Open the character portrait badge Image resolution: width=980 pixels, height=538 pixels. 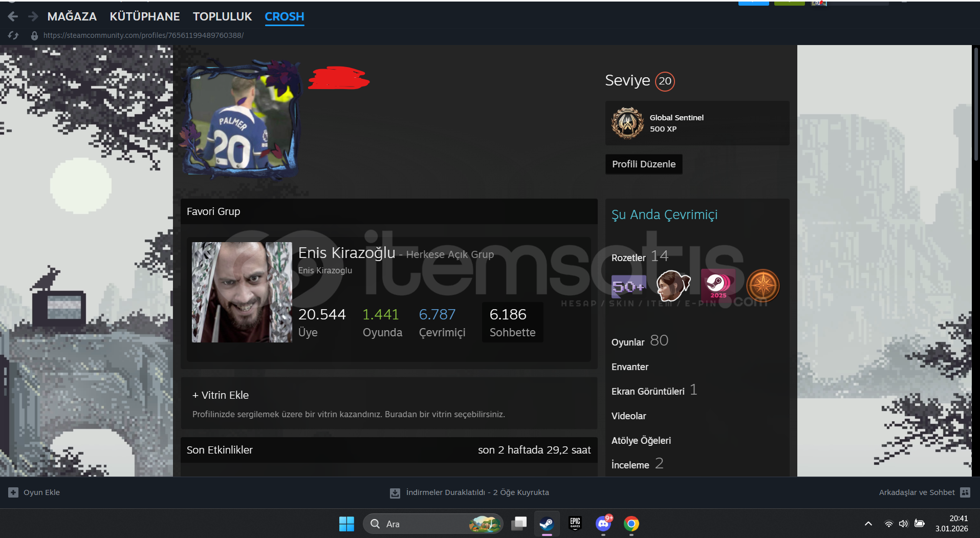click(673, 286)
